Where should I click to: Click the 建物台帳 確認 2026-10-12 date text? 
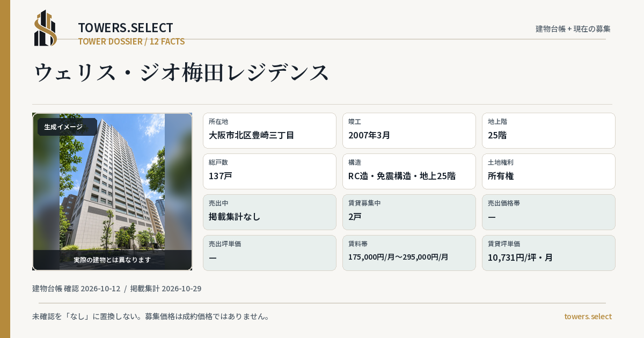coord(76,289)
